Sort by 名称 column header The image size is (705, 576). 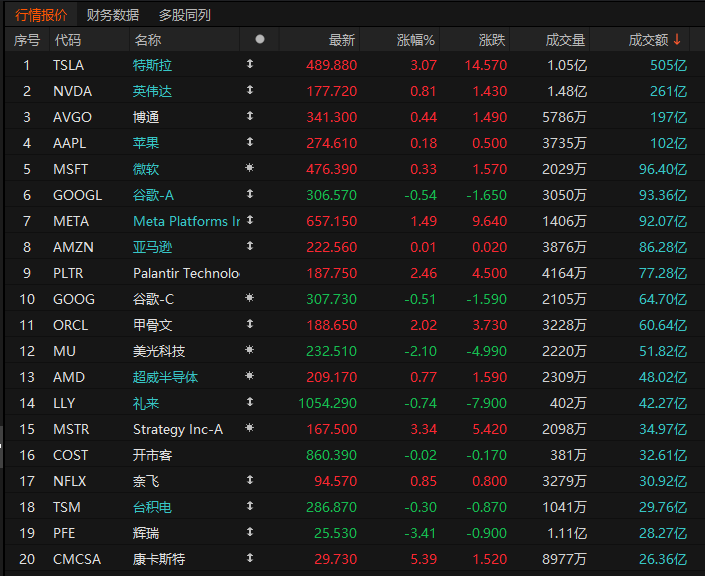click(x=147, y=40)
